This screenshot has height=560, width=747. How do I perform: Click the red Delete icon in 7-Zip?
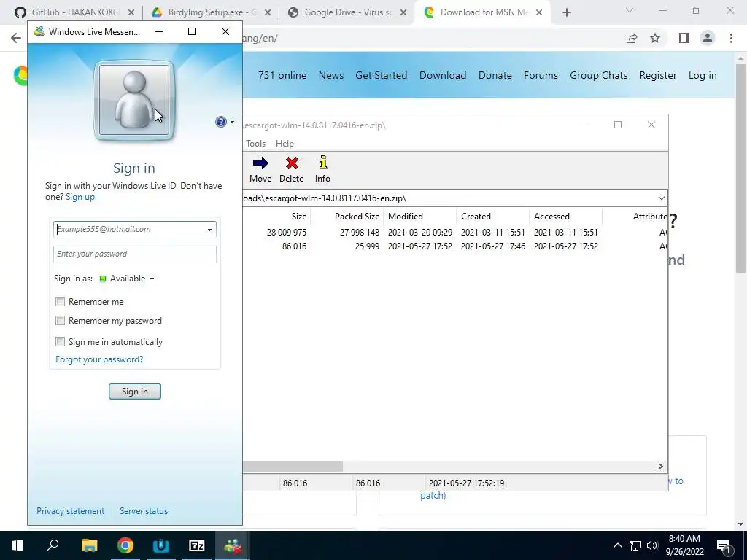(292, 164)
